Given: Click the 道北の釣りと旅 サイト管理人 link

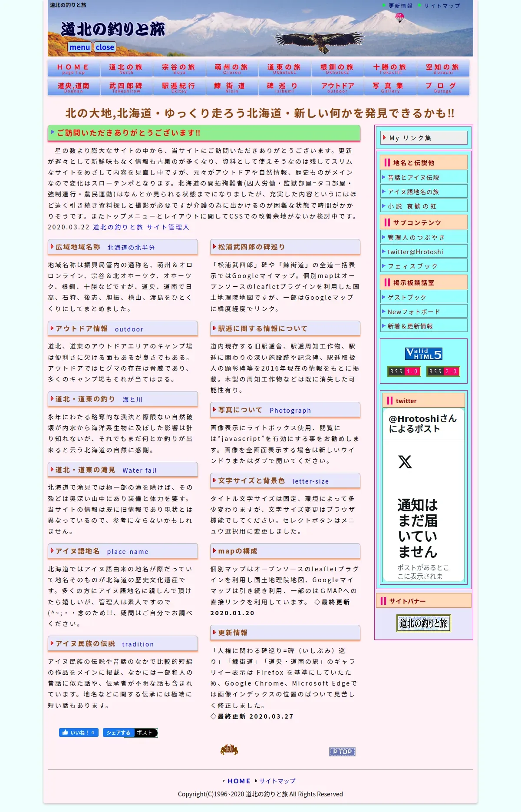Looking at the screenshot, I should point(141,227).
